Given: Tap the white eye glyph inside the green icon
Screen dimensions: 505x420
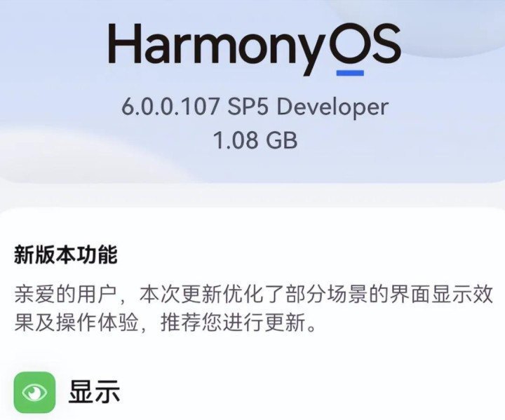Looking at the screenshot, I should pyautogui.click(x=34, y=392).
